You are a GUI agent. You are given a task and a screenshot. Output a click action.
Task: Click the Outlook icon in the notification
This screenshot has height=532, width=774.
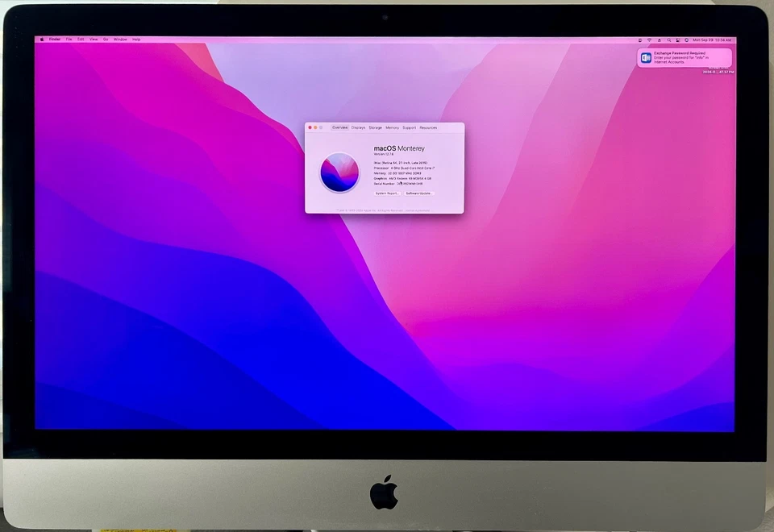pos(645,57)
